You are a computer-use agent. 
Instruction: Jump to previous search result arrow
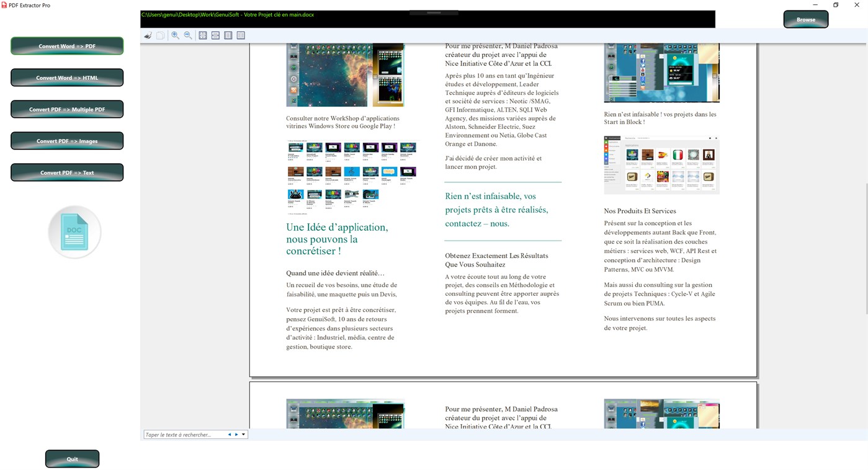(229, 434)
